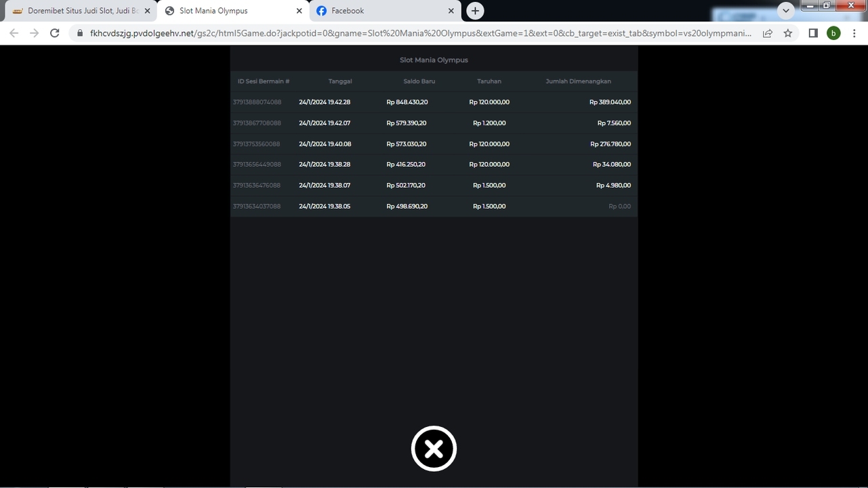Close the game history overlay

[434, 449]
